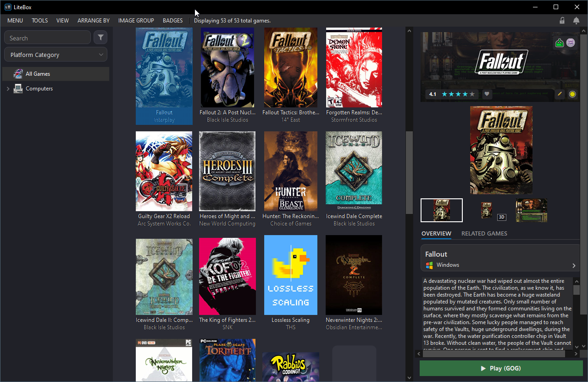The height and width of the screenshot is (382, 588).
Task: Select the Neverwinter Nights 2 Complete cover
Action: click(354, 275)
